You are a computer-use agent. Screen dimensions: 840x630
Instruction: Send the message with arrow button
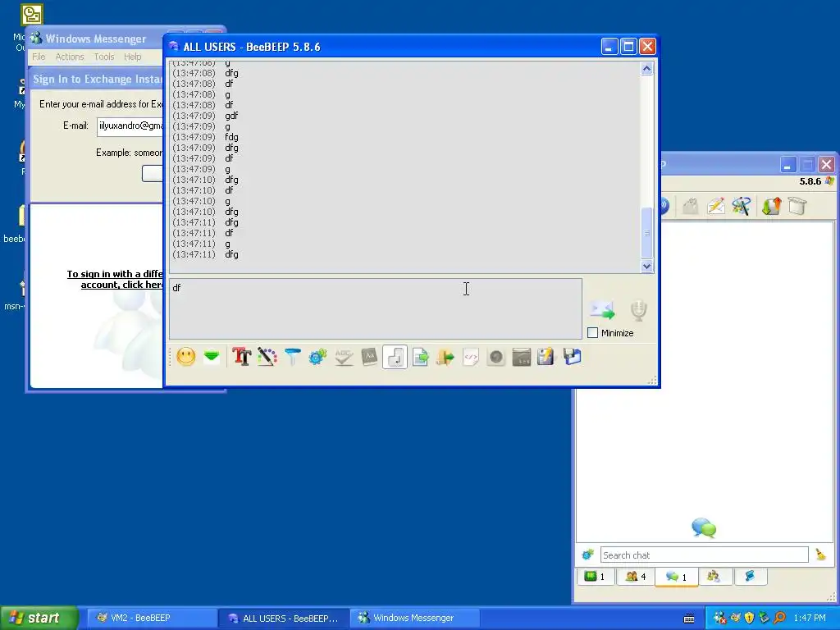(602, 309)
